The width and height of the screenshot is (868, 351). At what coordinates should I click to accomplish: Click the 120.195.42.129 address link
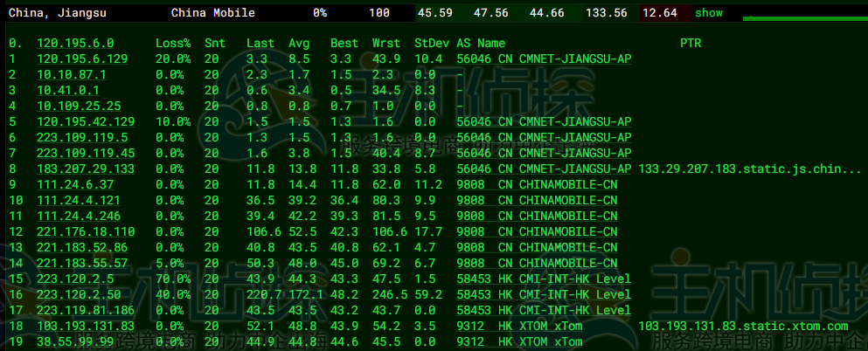[x=86, y=121]
